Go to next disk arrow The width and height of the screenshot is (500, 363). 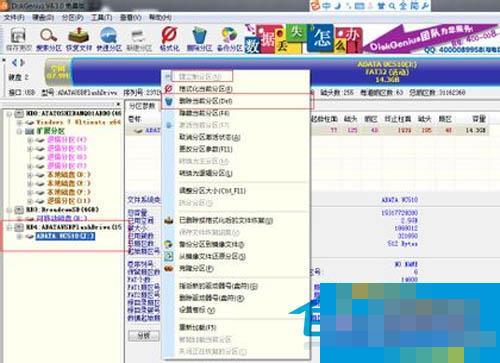tap(22, 62)
